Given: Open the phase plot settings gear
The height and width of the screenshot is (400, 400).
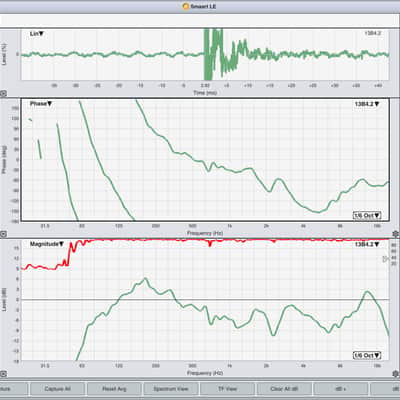Looking at the screenshot, I should (396, 234).
